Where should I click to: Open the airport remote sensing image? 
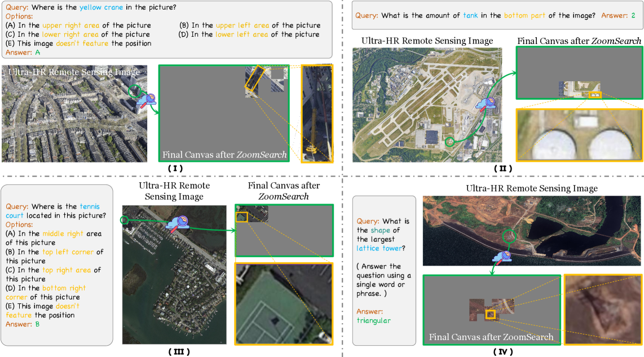[427, 105]
